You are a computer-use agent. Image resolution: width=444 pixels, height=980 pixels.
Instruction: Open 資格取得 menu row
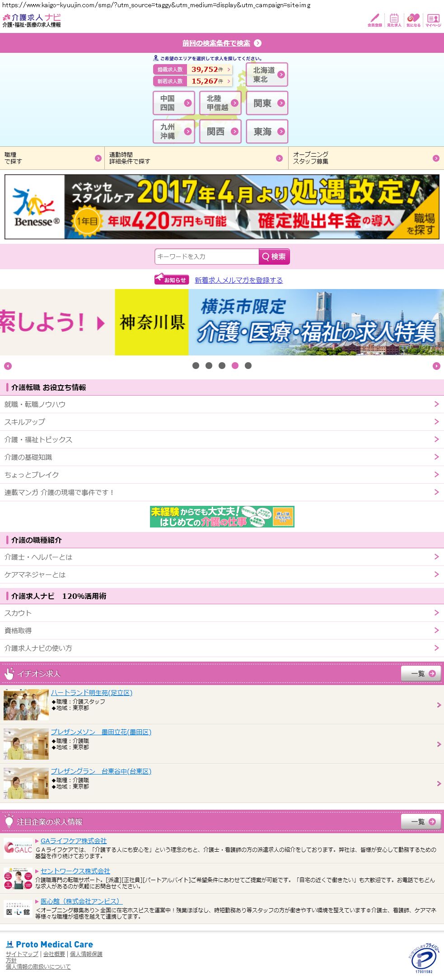point(222,630)
